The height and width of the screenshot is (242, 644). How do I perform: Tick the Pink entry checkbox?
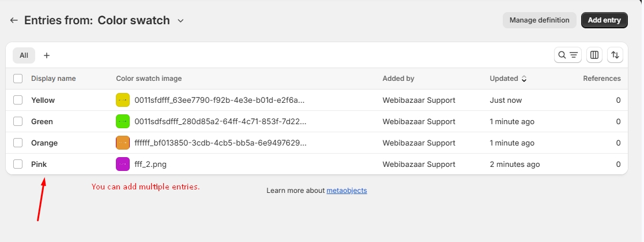(18, 164)
